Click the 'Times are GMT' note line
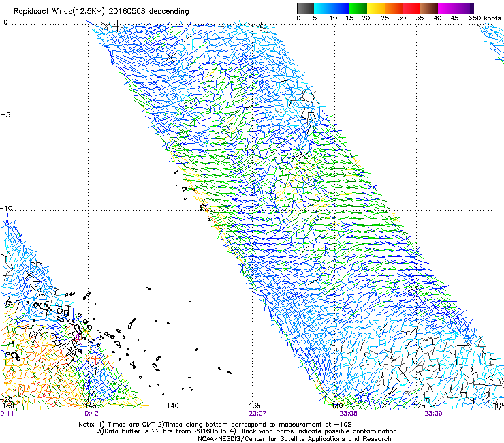504x443 pixels. (215, 425)
